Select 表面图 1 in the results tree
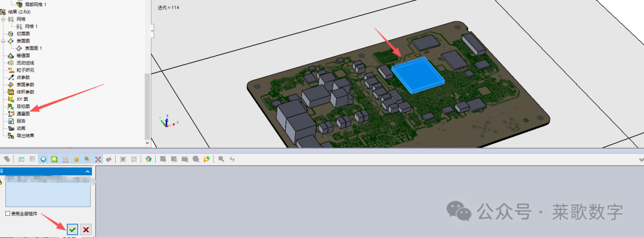This screenshot has width=644, height=238. click(x=33, y=48)
